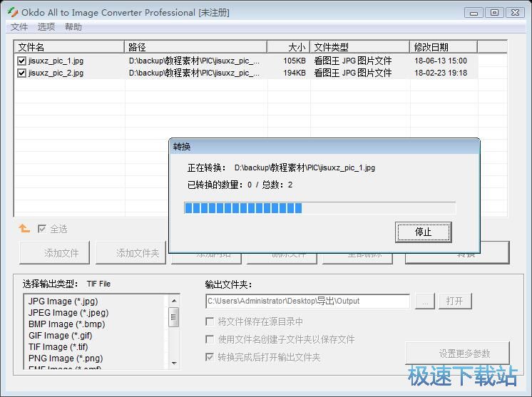Enable 将文件保存在源目录中 checkbox
Screen dimensions: 532x397
pos(210,321)
